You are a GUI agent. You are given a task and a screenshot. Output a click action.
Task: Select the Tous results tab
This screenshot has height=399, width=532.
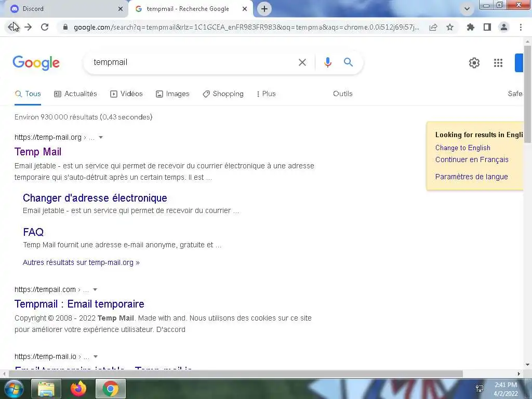(x=28, y=94)
